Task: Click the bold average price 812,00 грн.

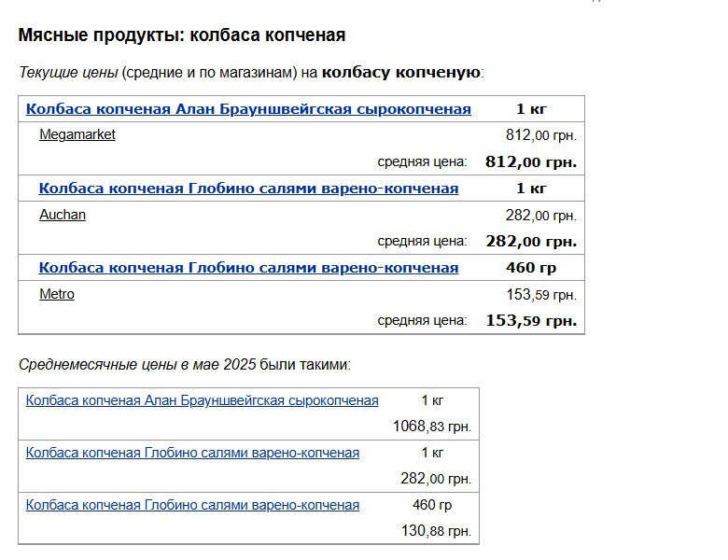Action: [531, 162]
